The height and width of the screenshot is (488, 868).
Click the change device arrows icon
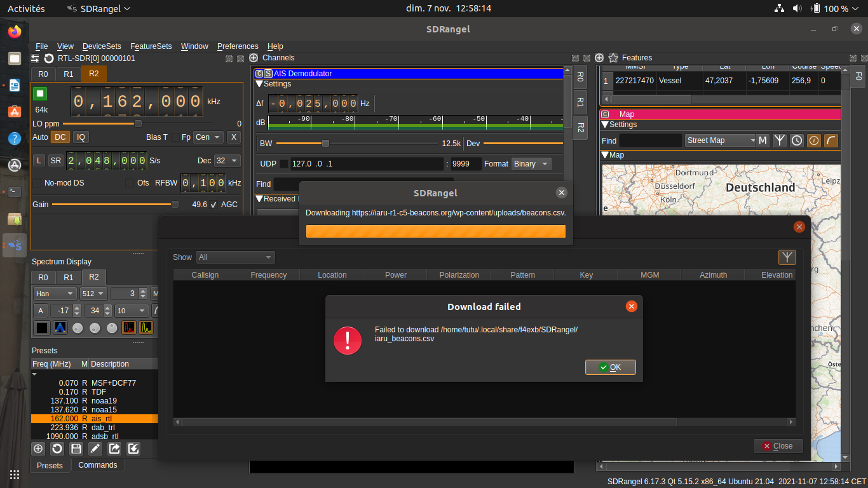pyautogui.click(x=36, y=58)
